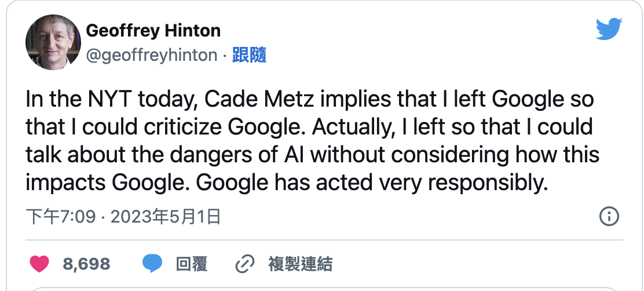Click the rounded box below the actions

[x=322, y=288]
